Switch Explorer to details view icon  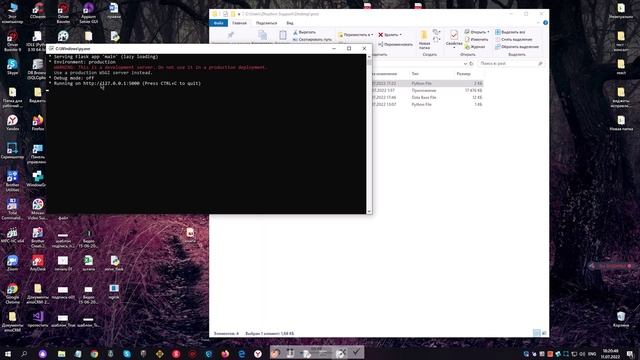point(537,333)
